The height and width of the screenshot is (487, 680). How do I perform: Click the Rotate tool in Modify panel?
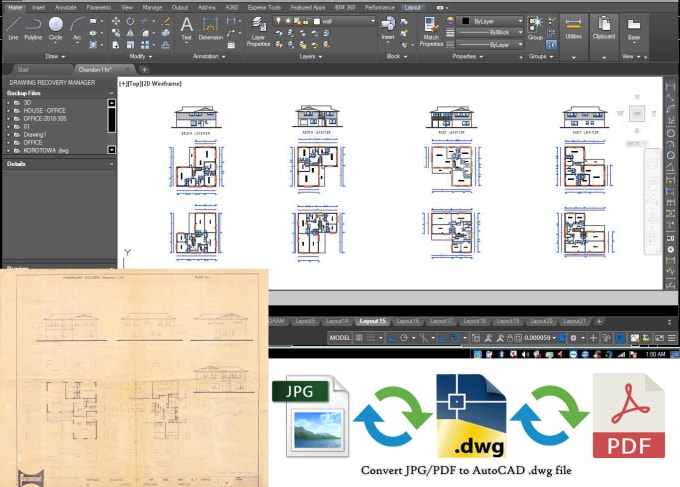click(130, 21)
